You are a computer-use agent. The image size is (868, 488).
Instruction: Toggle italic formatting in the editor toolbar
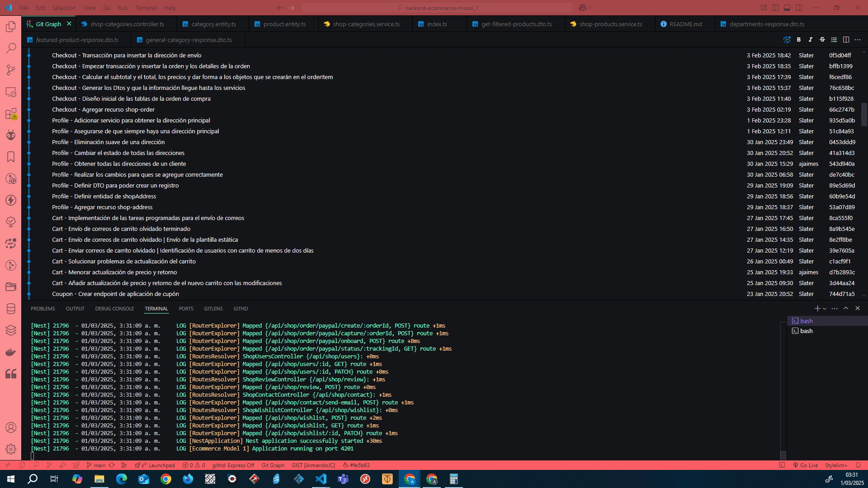click(x=811, y=40)
